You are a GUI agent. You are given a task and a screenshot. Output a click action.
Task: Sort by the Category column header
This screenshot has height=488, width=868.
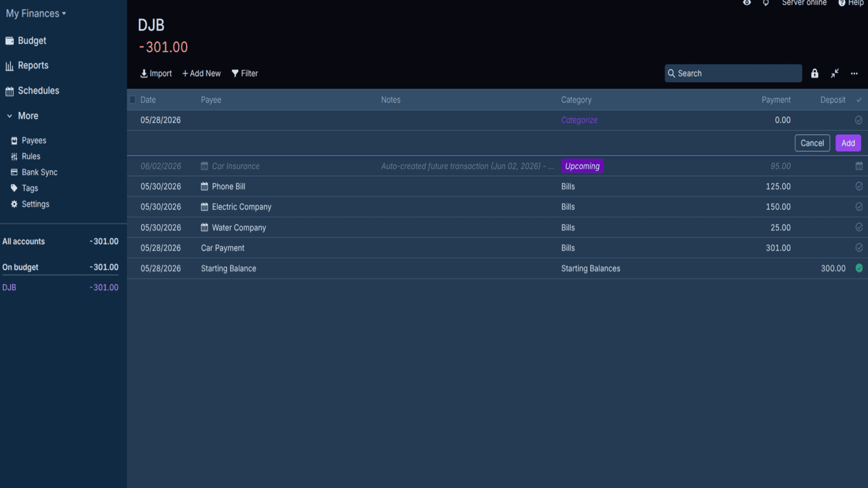[x=576, y=100]
